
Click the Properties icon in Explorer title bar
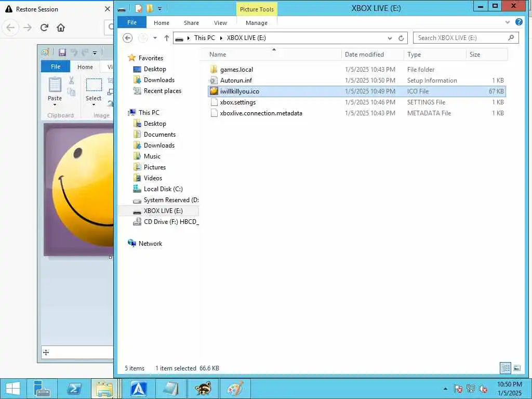[x=138, y=8]
